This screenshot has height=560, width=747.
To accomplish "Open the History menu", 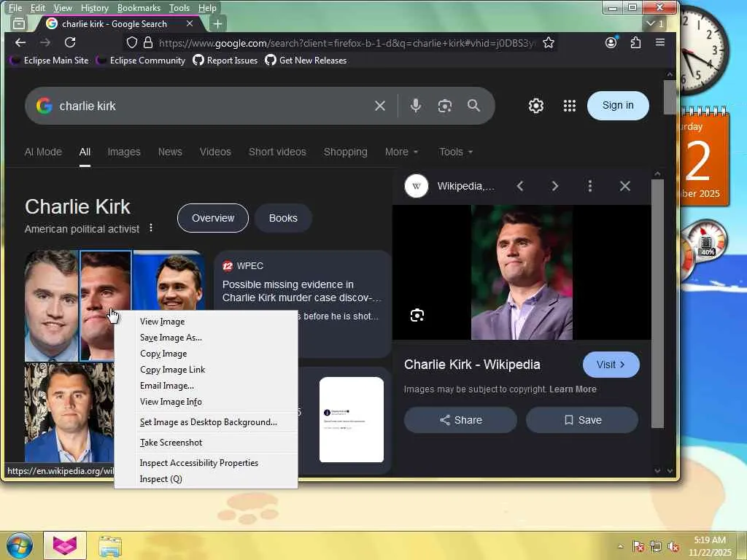I will point(94,7).
